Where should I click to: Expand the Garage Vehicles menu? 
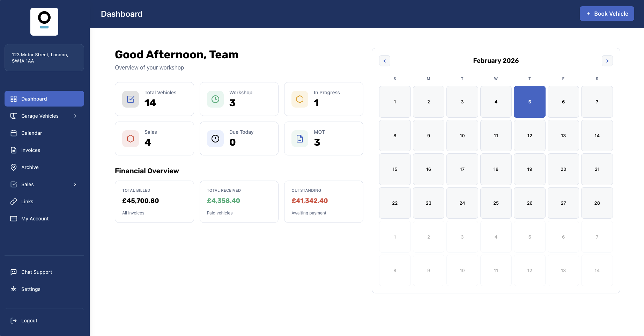pos(75,116)
